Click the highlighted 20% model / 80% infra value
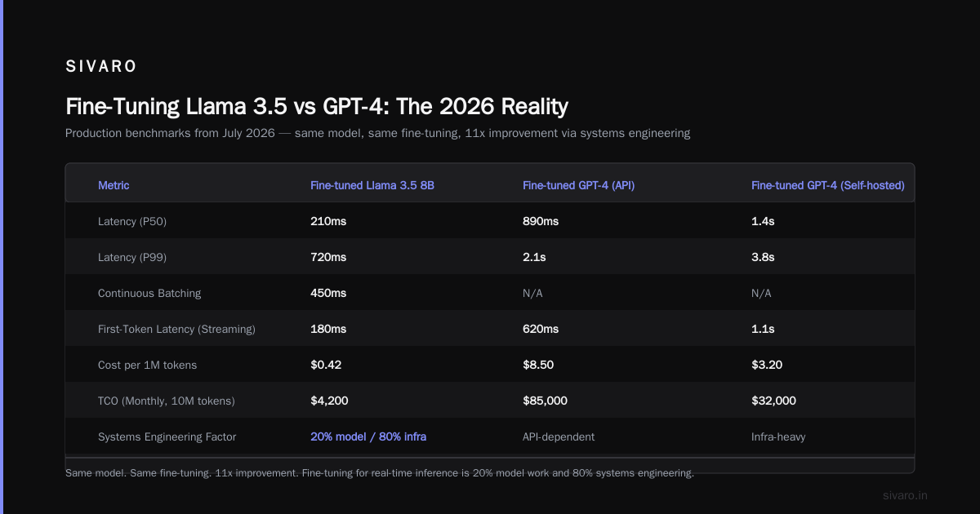The width and height of the screenshot is (980, 514). point(368,436)
